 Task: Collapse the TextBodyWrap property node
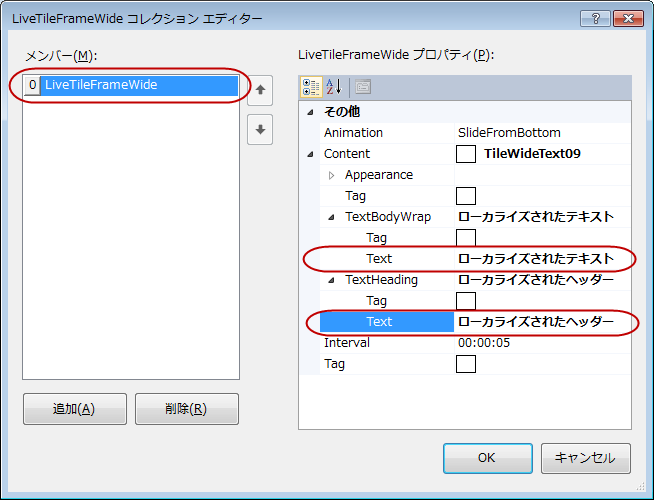pyautogui.click(x=331, y=217)
